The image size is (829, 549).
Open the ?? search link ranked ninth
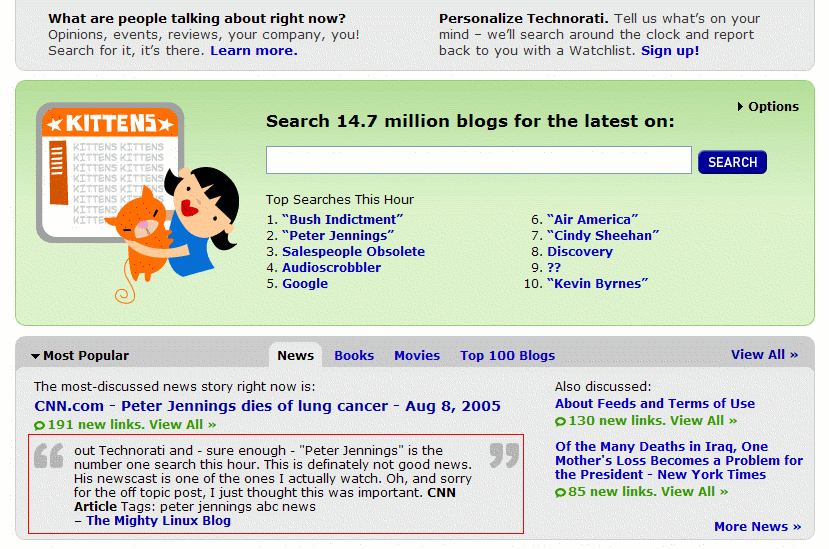tap(554, 268)
